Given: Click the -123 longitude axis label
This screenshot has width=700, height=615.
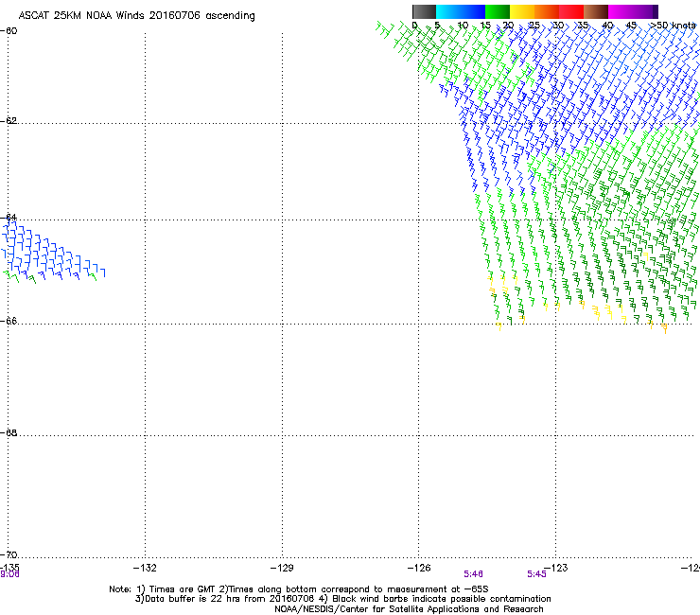Looking at the screenshot, I should [556, 568].
